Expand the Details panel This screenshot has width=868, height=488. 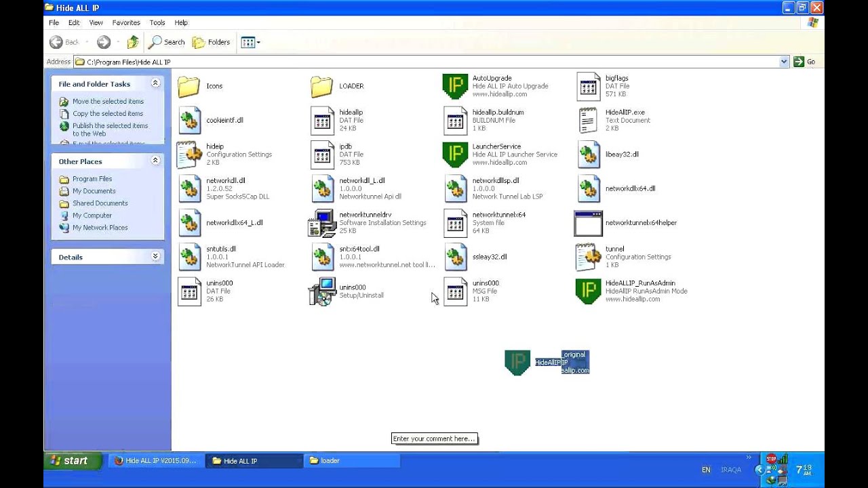[x=155, y=256]
